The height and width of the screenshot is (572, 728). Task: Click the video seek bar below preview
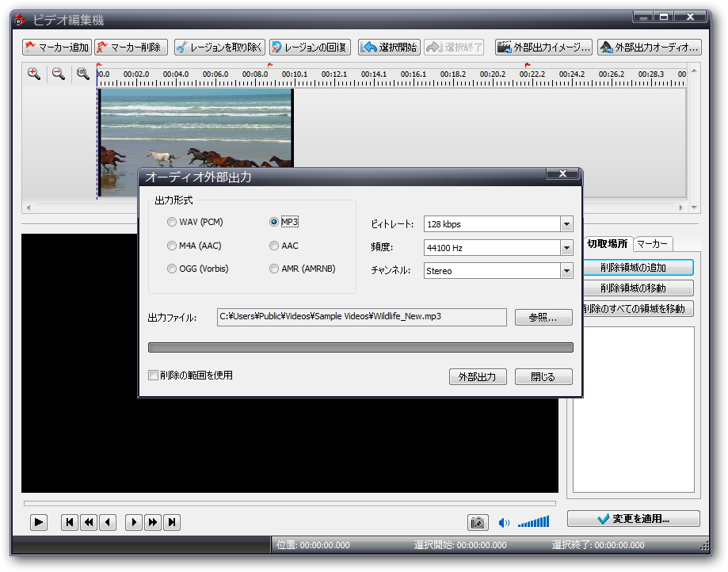click(x=290, y=503)
